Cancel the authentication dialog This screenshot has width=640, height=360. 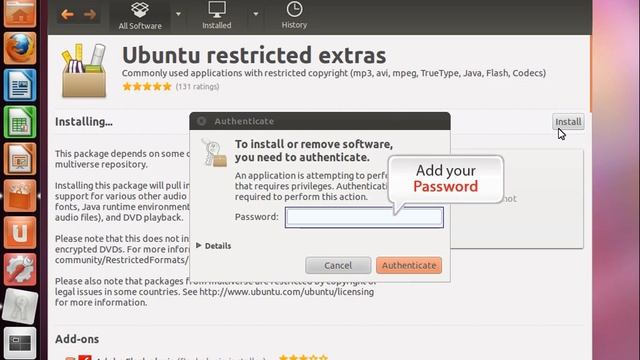[x=338, y=265]
